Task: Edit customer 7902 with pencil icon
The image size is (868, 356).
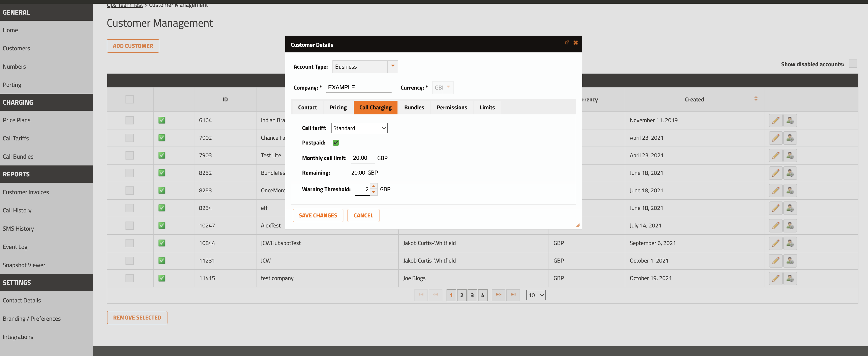Action: click(776, 138)
